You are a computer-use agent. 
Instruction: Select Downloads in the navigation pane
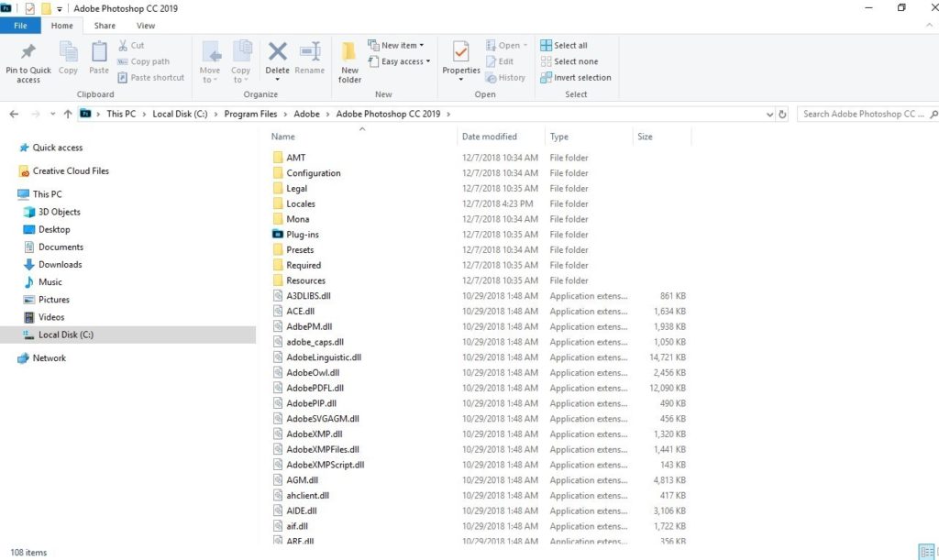[x=60, y=265]
